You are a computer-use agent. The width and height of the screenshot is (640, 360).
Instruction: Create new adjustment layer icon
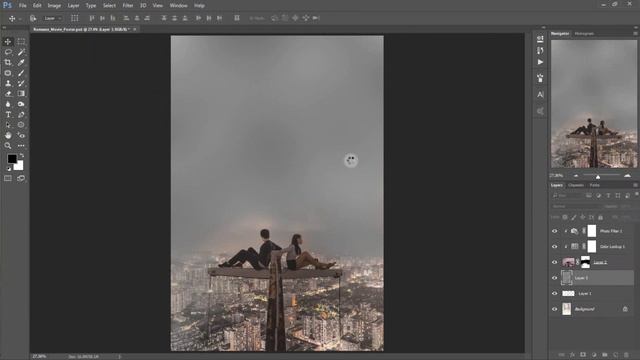594,355
